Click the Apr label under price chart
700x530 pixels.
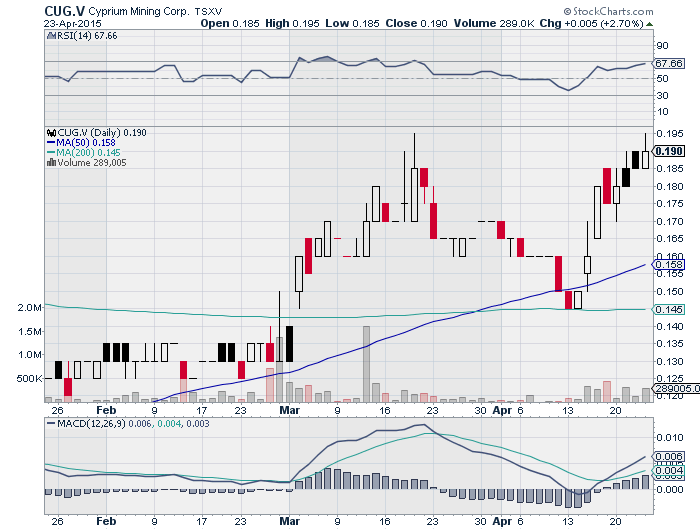click(502, 410)
